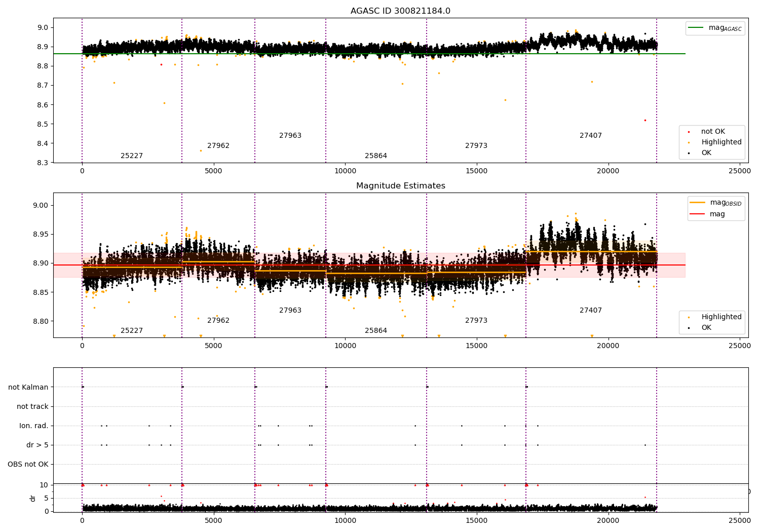
Task: Click y-axis tick 8.95 on middle plot
Action: (x=42, y=235)
